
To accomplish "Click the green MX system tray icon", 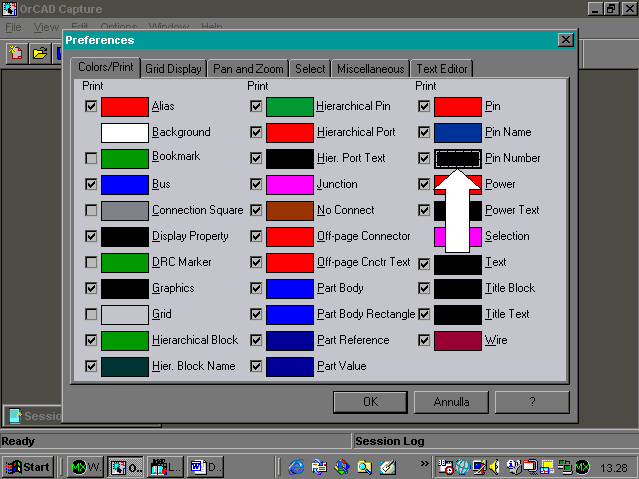I will click(x=582, y=467).
